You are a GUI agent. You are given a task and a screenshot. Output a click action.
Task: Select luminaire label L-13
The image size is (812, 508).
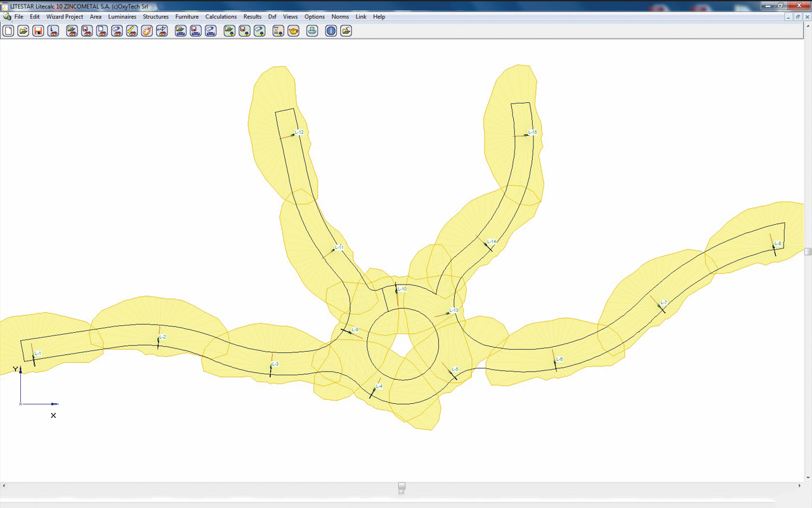coord(454,311)
